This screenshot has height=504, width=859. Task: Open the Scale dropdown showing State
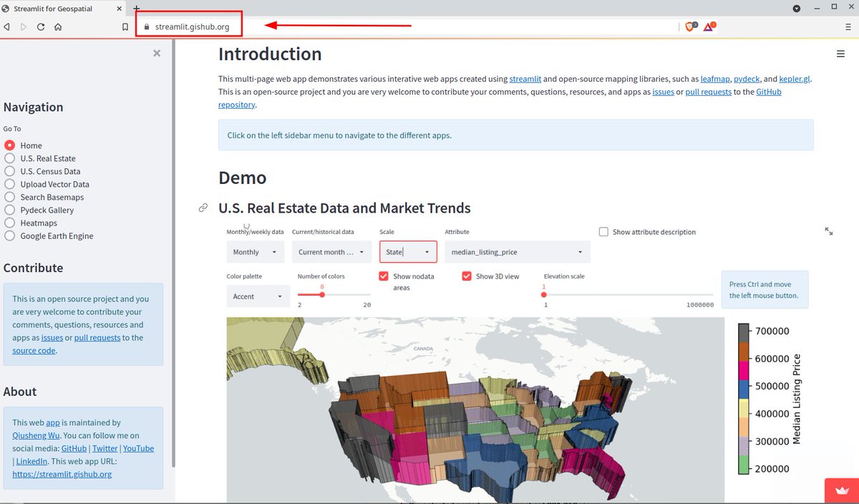tap(408, 252)
